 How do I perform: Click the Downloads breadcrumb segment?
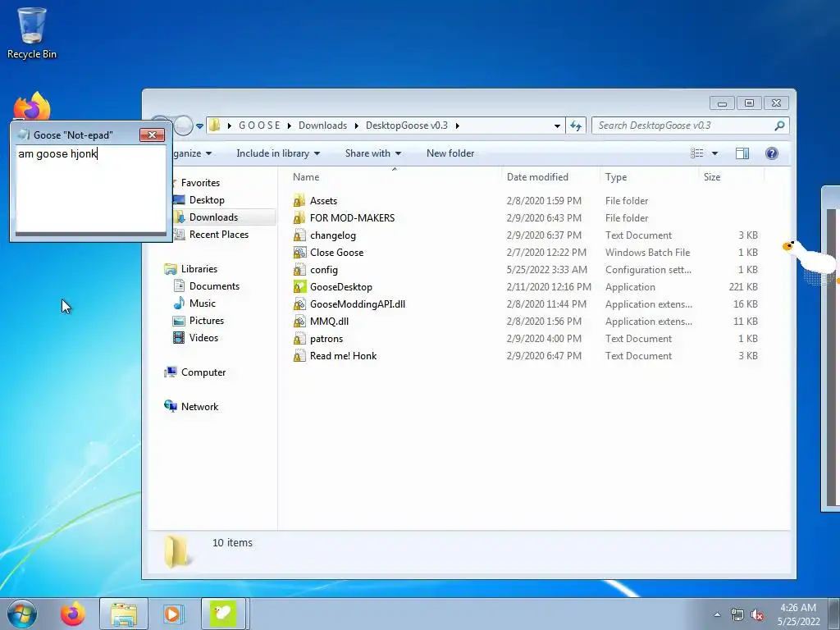[322, 126]
